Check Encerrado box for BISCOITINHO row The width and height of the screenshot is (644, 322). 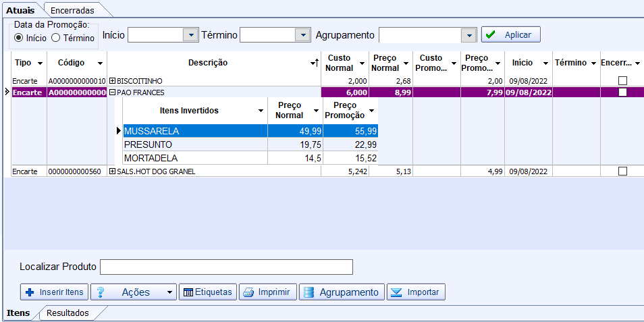pos(622,81)
